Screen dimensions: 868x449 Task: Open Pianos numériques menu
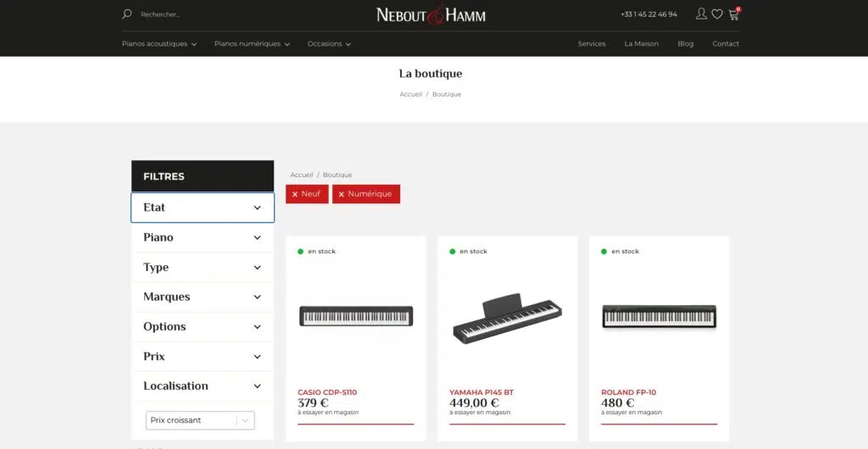[x=252, y=44]
